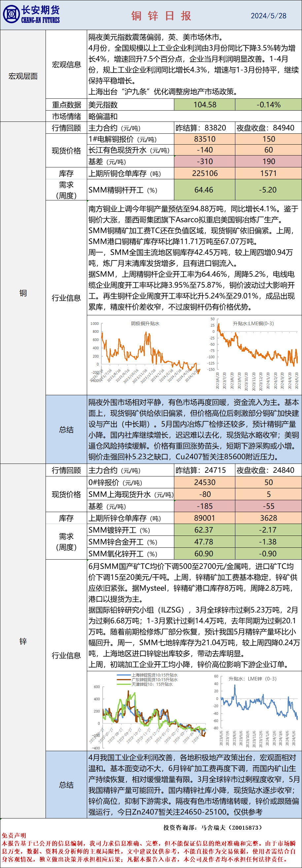Click SMM锌合金开工 change -1.38

coord(268,541)
